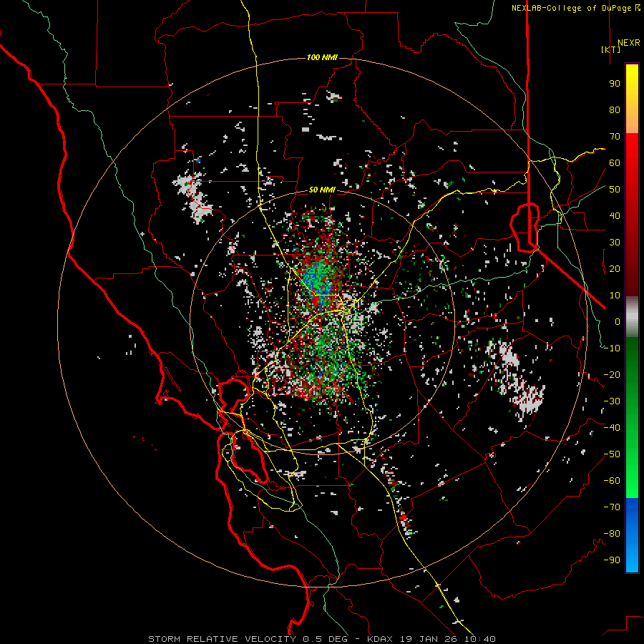This screenshot has height=644, width=644.
Task: Click the 10:40 timestamp in caption
Action: tap(480, 639)
